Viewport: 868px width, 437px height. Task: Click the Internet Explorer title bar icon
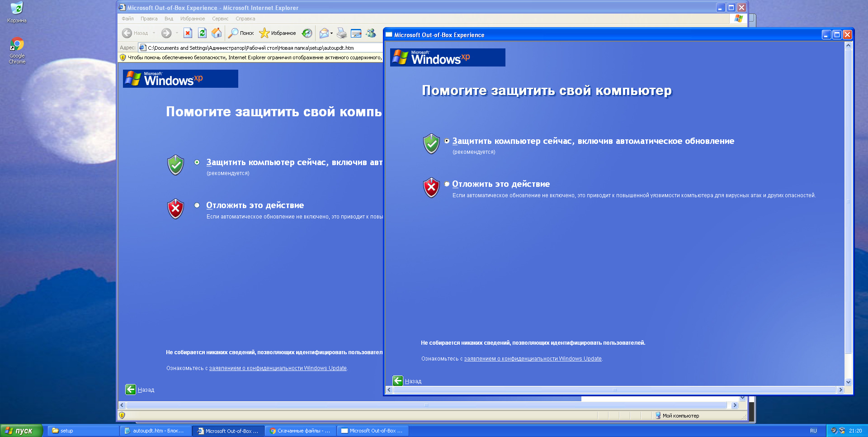(x=122, y=8)
